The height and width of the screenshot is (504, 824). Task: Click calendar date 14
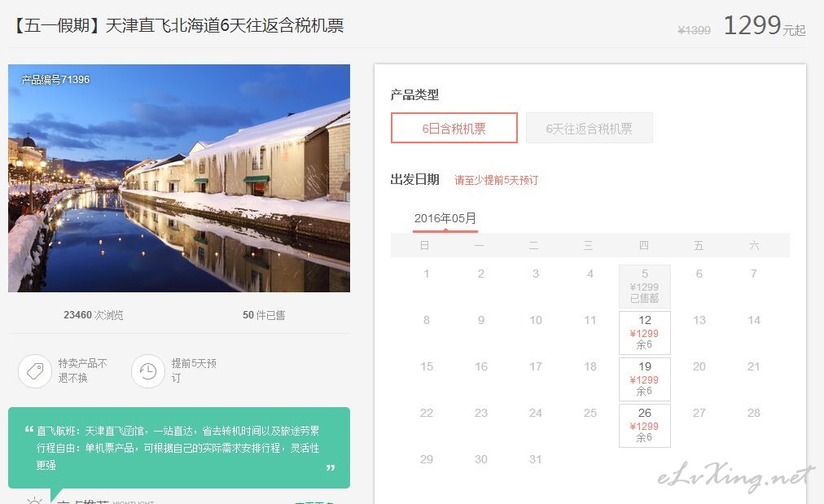754,320
